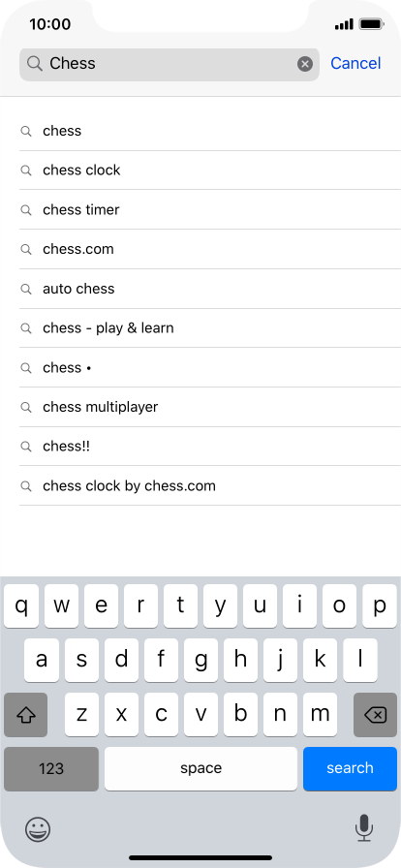Tap the letter "q" key
The width and height of the screenshot is (401, 868).
[21, 606]
